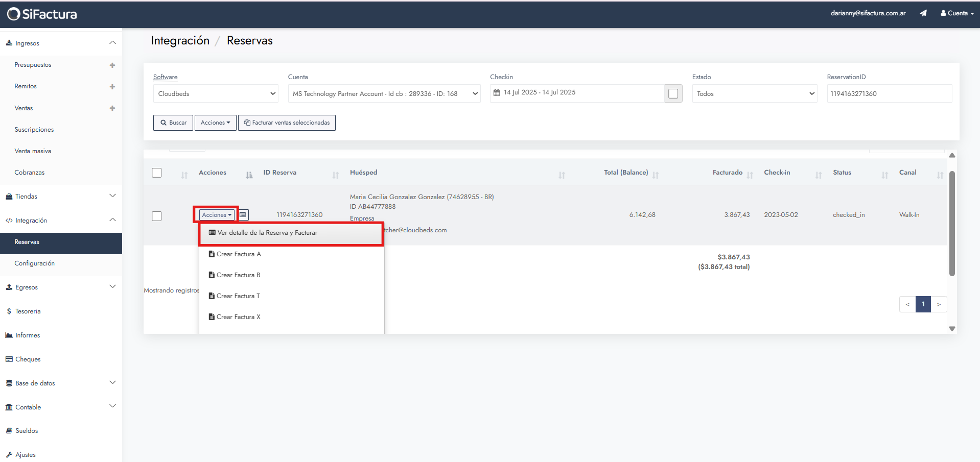Click the Informes chart icon
980x462 pixels.
(x=9, y=335)
